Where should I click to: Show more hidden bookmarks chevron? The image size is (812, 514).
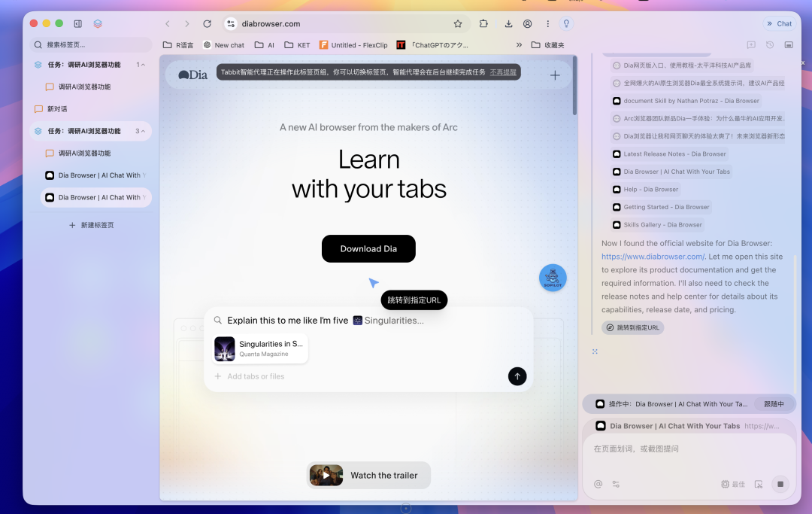519,45
